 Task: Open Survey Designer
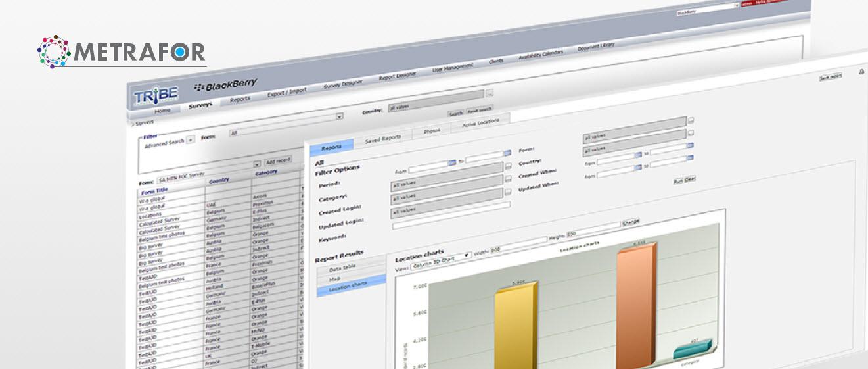pos(342,85)
